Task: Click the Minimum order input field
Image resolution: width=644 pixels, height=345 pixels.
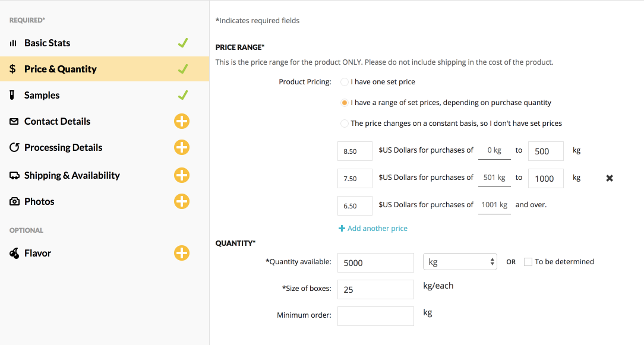Action: (375, 316)
